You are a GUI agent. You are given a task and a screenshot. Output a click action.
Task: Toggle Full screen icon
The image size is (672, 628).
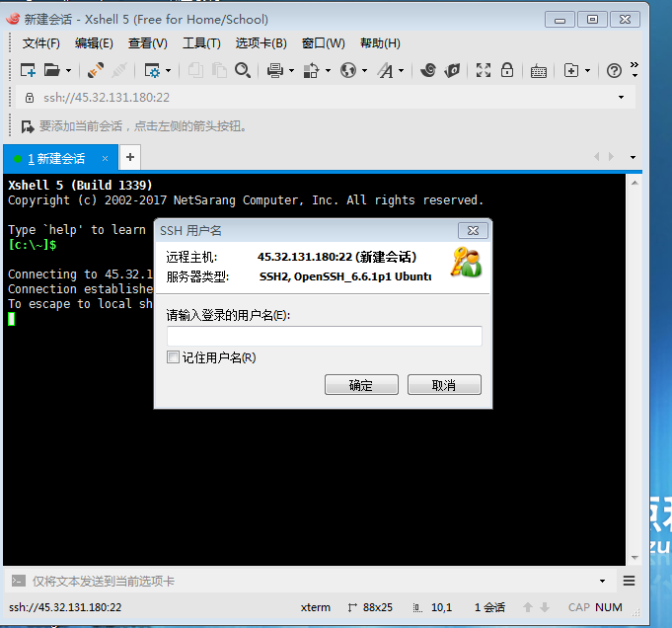click(x=484, y=70)
